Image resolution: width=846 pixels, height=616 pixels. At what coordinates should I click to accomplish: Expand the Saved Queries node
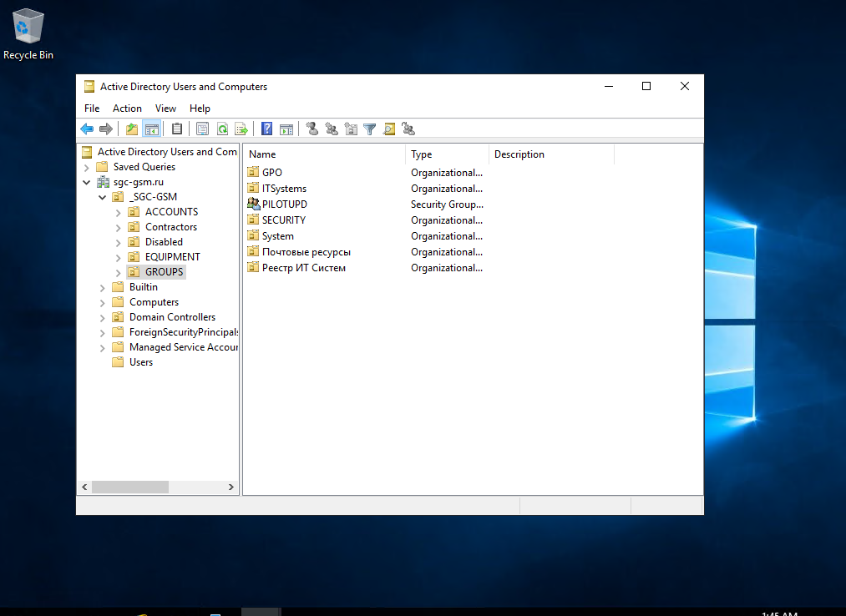point(86,167)
